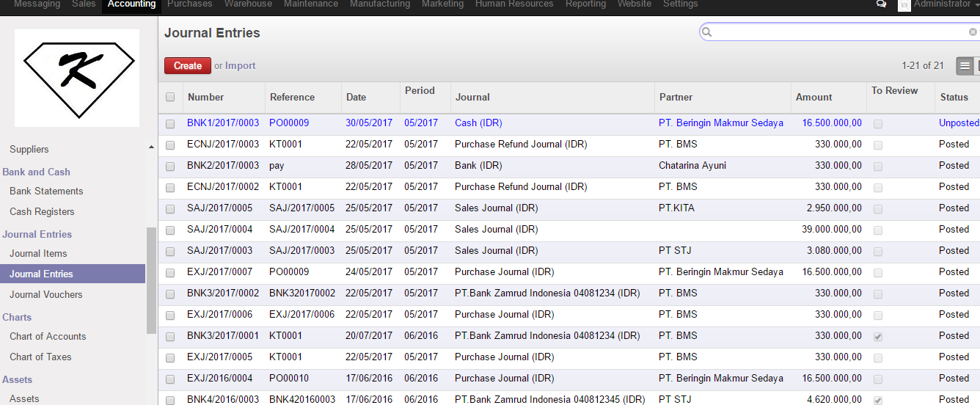This screenshot has height=405, width=980.
Task: Click the company K diamond logo
Action: [x=77, y=78]
